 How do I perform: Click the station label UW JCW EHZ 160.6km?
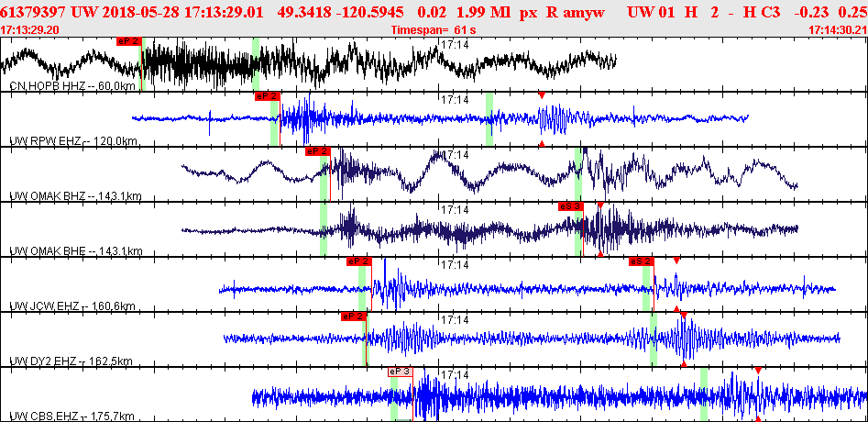pyautogui.click(x=72, y=306)
